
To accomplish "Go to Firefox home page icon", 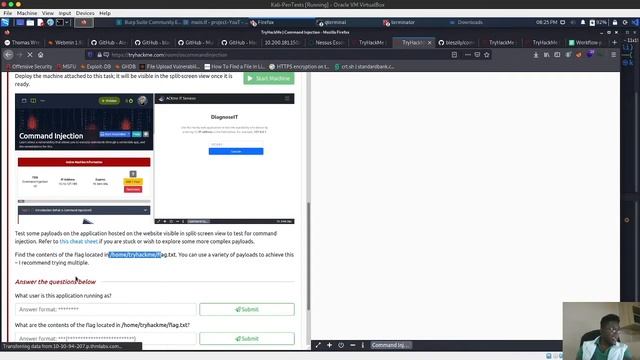I will click(40, 55).
